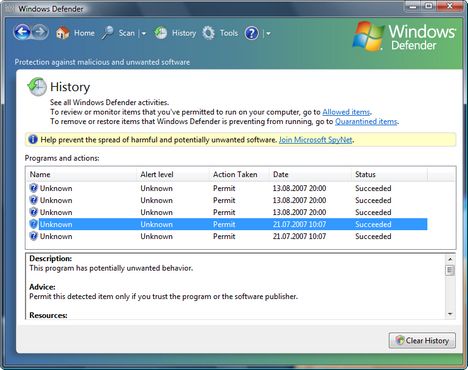Open the Home house icon

62,33
